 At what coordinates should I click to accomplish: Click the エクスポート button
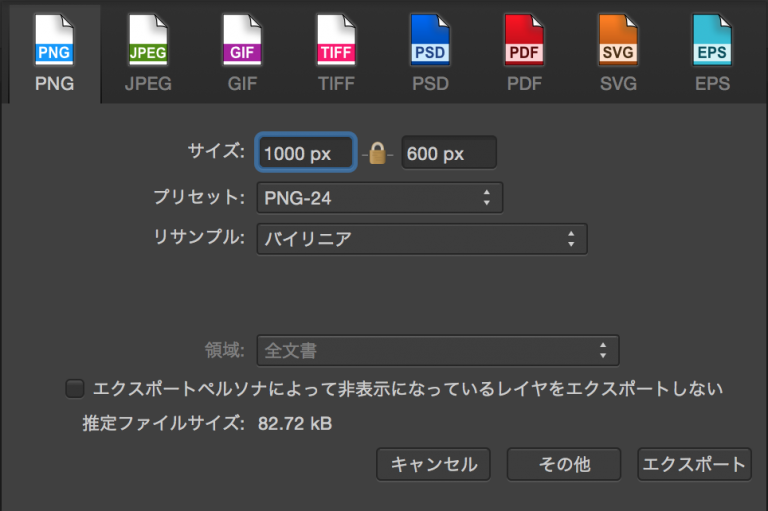coord(694,464)
